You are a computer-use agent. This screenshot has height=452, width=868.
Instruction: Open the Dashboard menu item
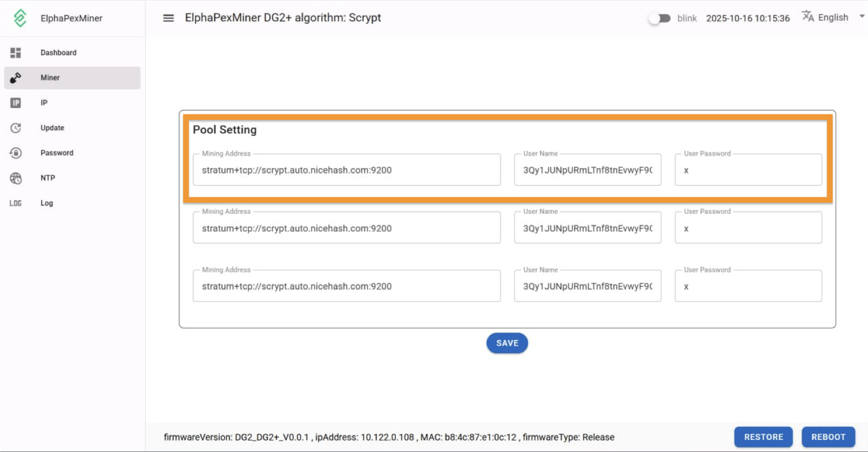(x=58, y=53)
